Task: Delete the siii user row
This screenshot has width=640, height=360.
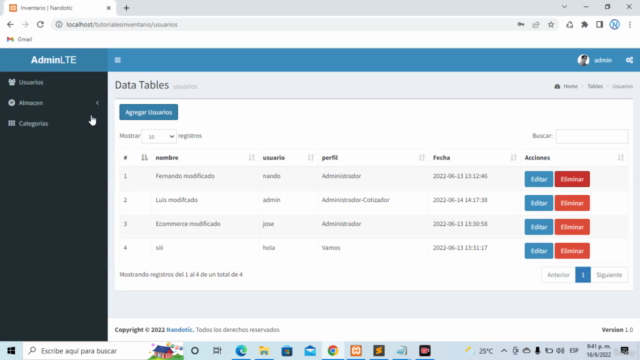Action: click(x=572, y=251)
